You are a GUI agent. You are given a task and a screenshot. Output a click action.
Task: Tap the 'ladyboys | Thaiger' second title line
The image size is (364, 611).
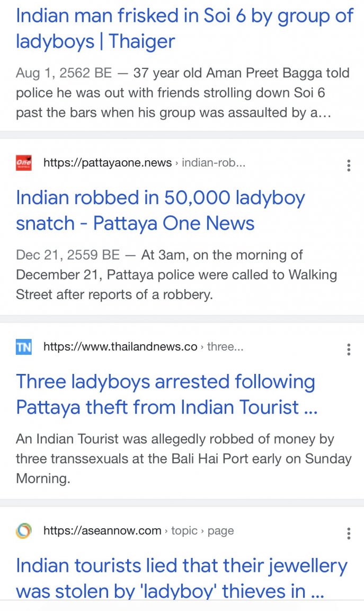[95, 41]
